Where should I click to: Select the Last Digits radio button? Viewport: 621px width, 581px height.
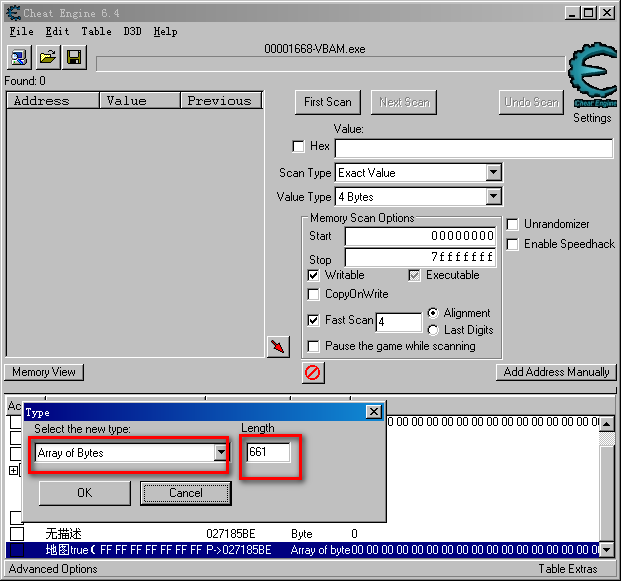point(433,330)
